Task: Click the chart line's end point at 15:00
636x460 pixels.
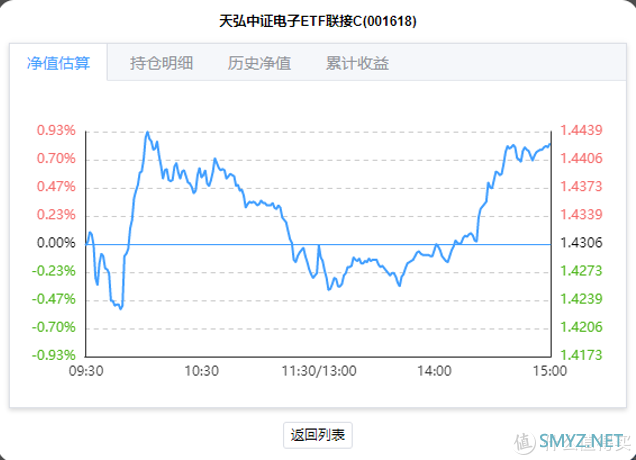Action: pyautogui.click(x=550, y=144)
